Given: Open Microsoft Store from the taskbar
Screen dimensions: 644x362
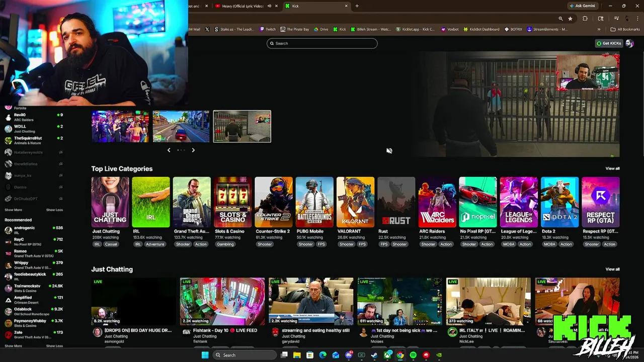Looking at the screenshot, I should click(x=310, y=355).
